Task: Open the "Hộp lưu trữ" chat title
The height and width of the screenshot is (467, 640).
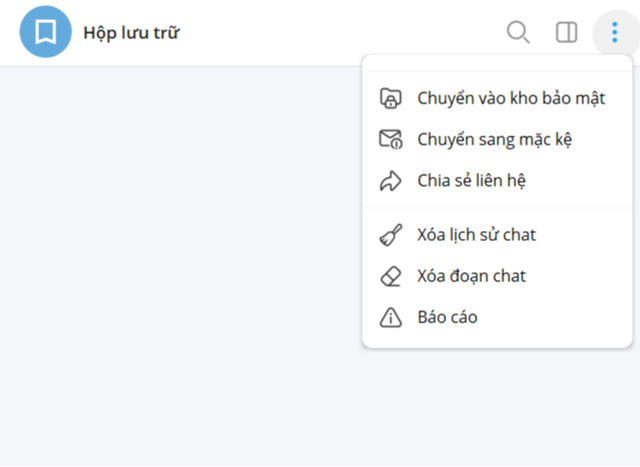Action: pos(131,33)
